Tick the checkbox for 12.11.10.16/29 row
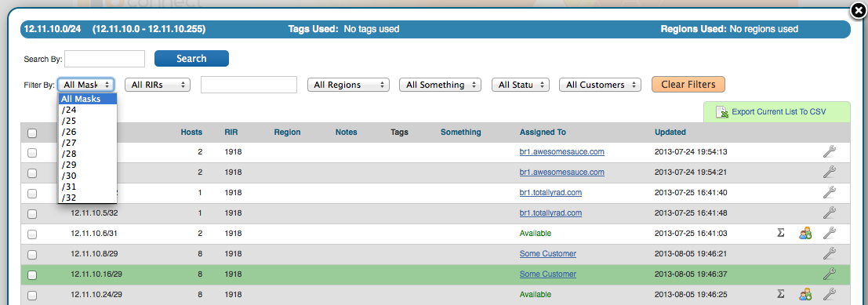Viewport: 868px width, 305px height. pos(33,274)
